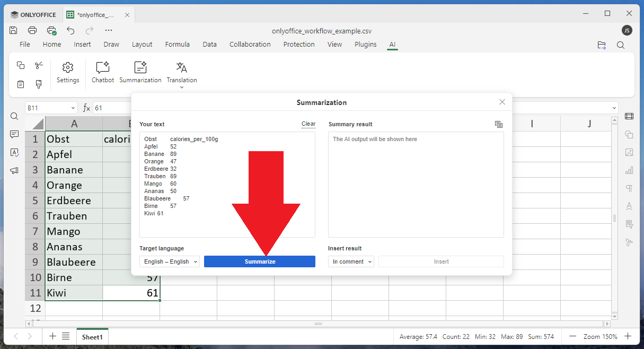
Task: Expand the cell name box dropdown
Action: [73, 108]
